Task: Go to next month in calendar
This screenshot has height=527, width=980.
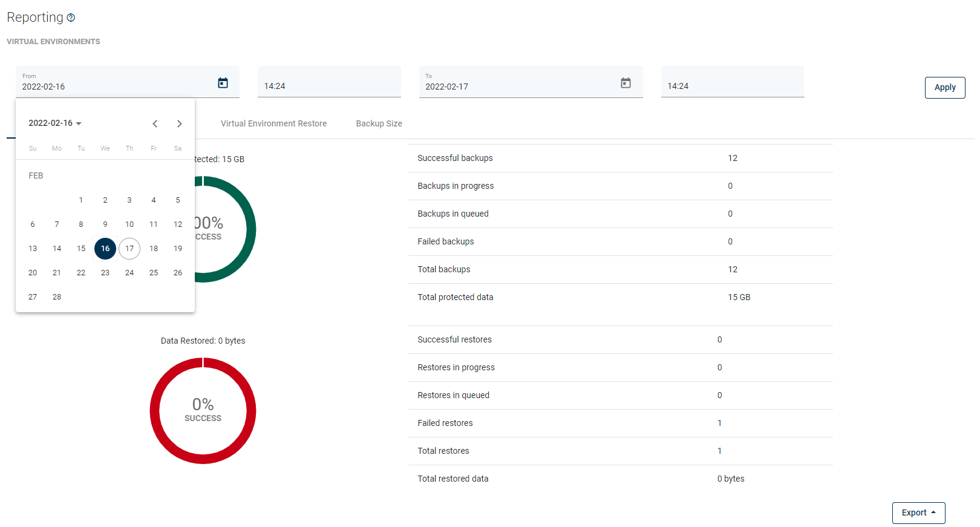Action: (179, 123)
